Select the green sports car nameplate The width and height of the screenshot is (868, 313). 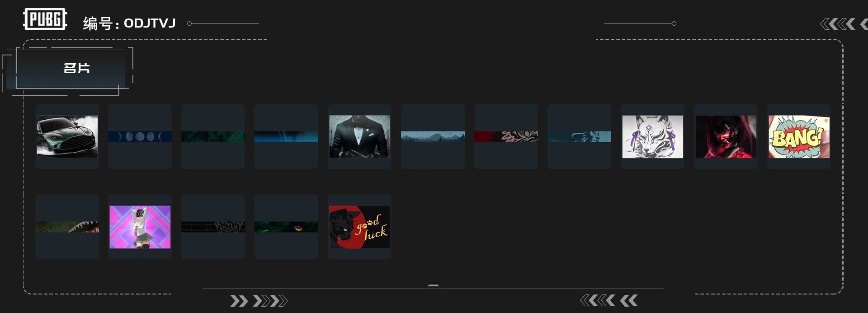[67, 136]
